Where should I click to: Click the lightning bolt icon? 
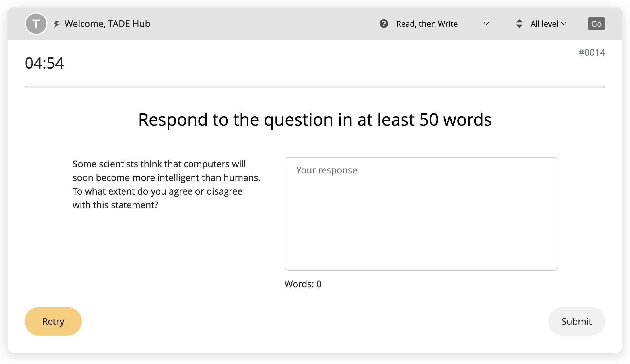tap(57, 24)
